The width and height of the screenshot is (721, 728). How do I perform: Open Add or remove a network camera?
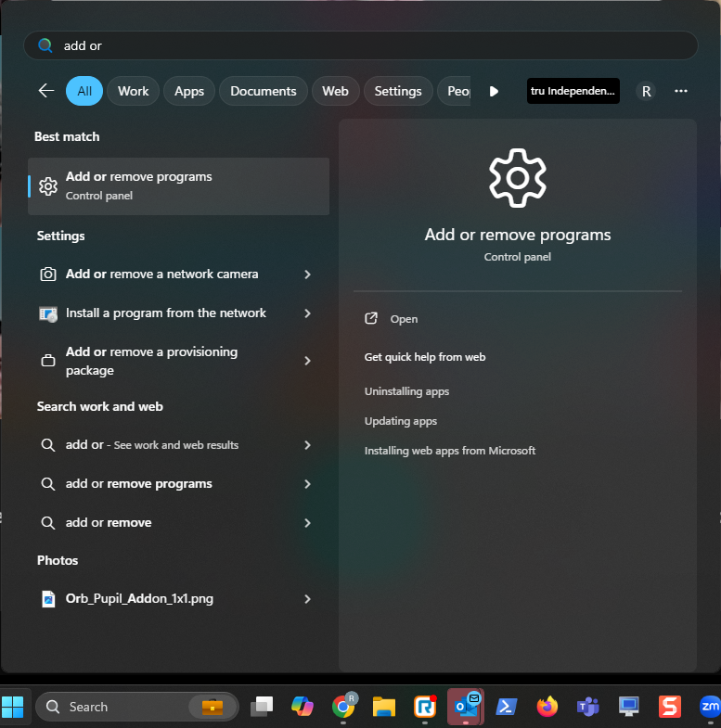179,275
